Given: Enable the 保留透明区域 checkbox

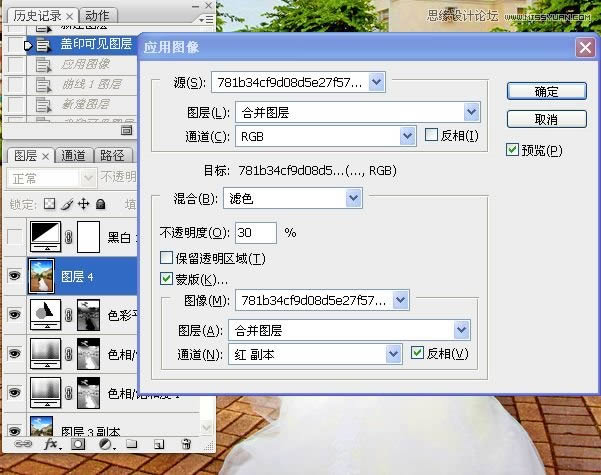Looking at the screenshot, I should point(166,259).
